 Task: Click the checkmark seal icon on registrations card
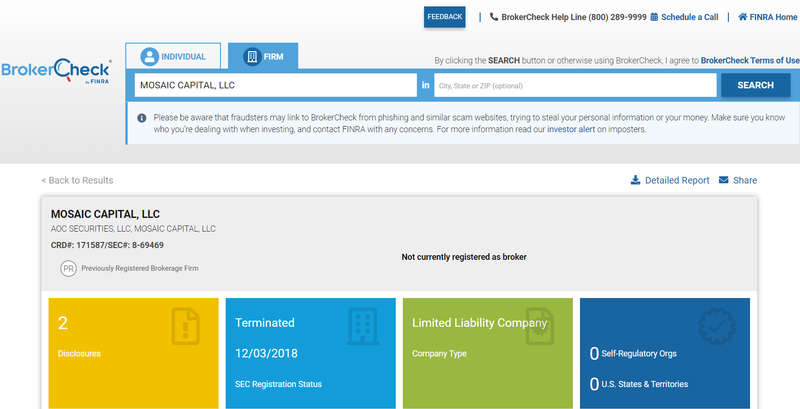tap(717, 326)
